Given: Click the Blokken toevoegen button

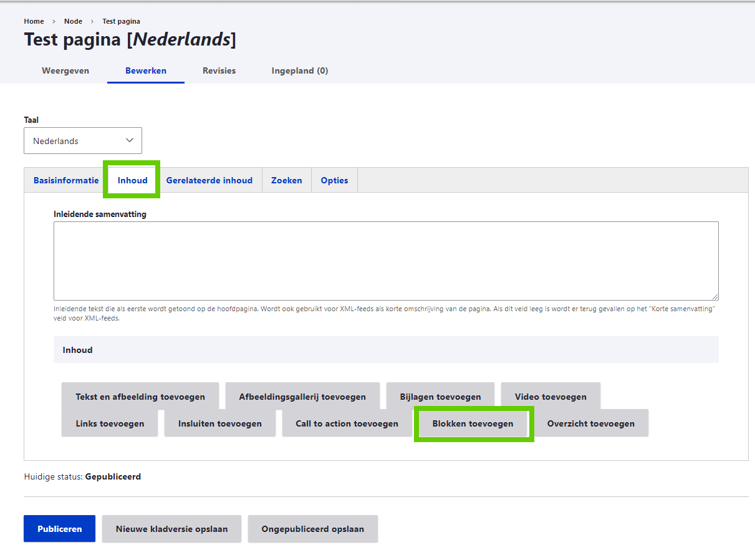Looking at the screenshot, I should click(x=473, y=423).
